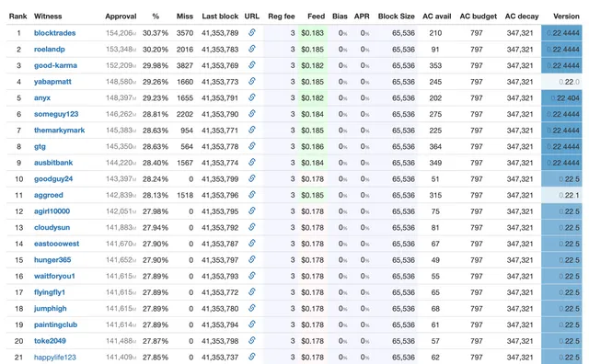589x364 pixels.
Task: Select the Reg fee column header
Action: (x=282, y=17)
